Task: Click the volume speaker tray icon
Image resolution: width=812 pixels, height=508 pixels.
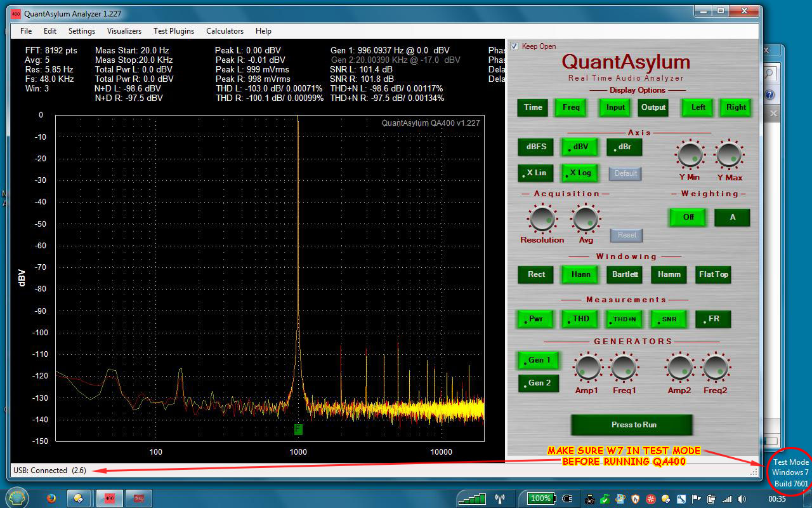Action: pos(742,499)
